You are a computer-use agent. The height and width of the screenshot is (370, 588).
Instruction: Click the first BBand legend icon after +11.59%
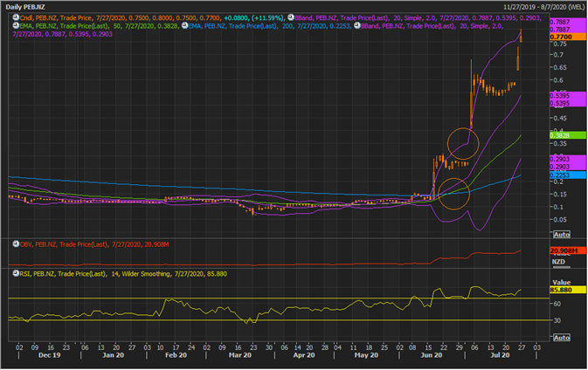point(290,17)
